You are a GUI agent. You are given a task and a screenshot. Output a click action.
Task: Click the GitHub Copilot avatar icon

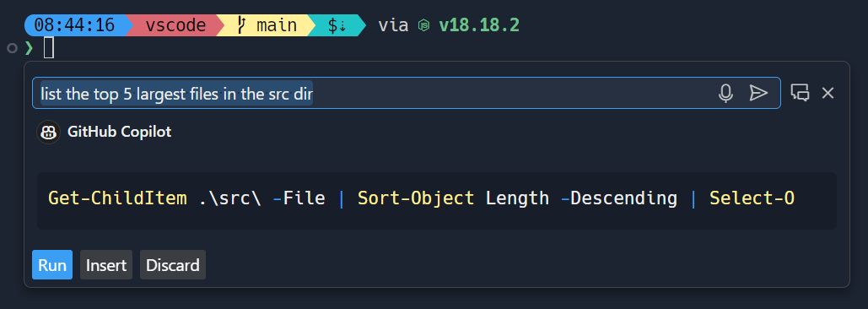(x=48, y=132)
